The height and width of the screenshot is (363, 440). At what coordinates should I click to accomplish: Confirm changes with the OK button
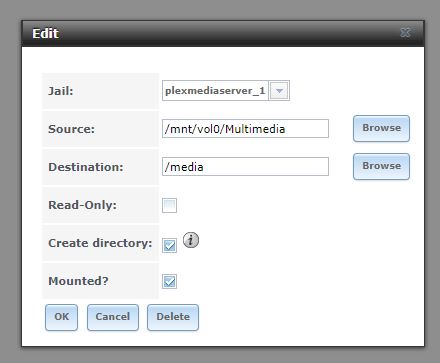61,317
